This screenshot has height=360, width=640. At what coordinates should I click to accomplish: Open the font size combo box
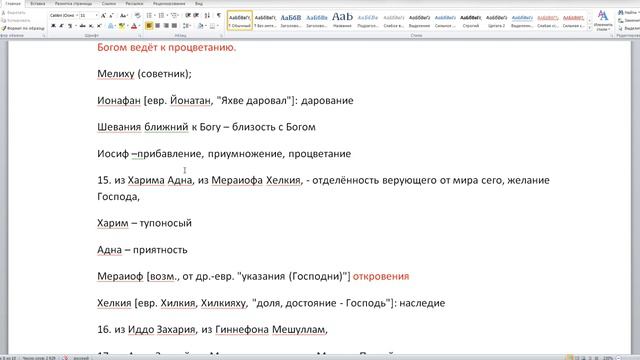pyautogui.click(x=89, y=16)
